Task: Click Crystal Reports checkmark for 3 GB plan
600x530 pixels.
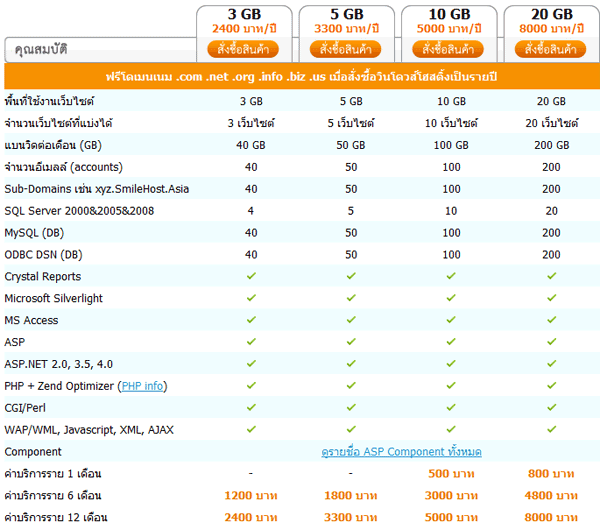Action: 251,276
